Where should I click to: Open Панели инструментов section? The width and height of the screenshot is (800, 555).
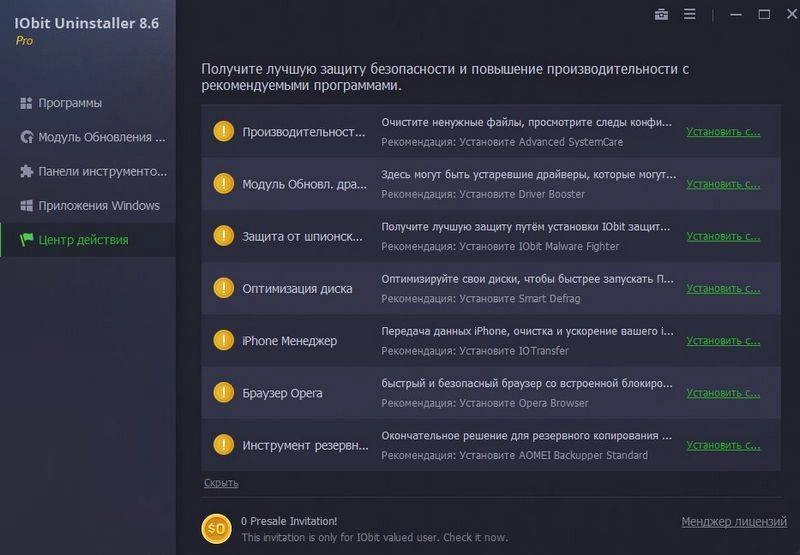(88, 171)
